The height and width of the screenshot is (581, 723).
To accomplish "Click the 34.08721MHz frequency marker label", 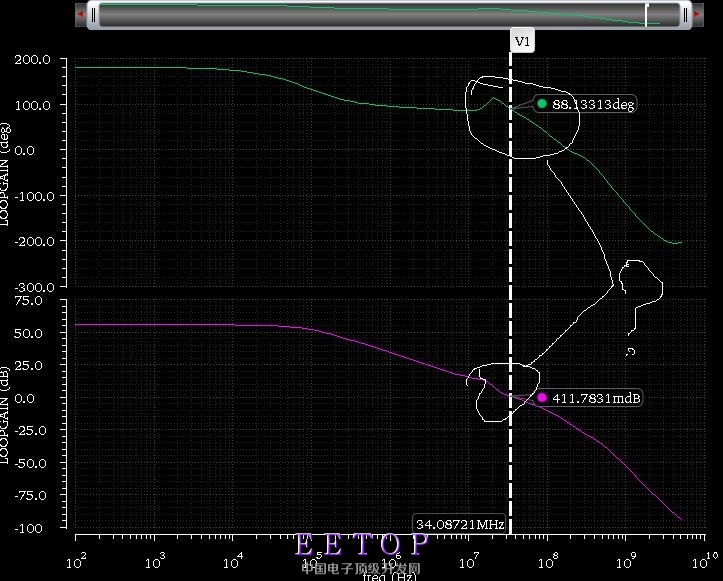I will pyautogui.click(x=460, y=524).
